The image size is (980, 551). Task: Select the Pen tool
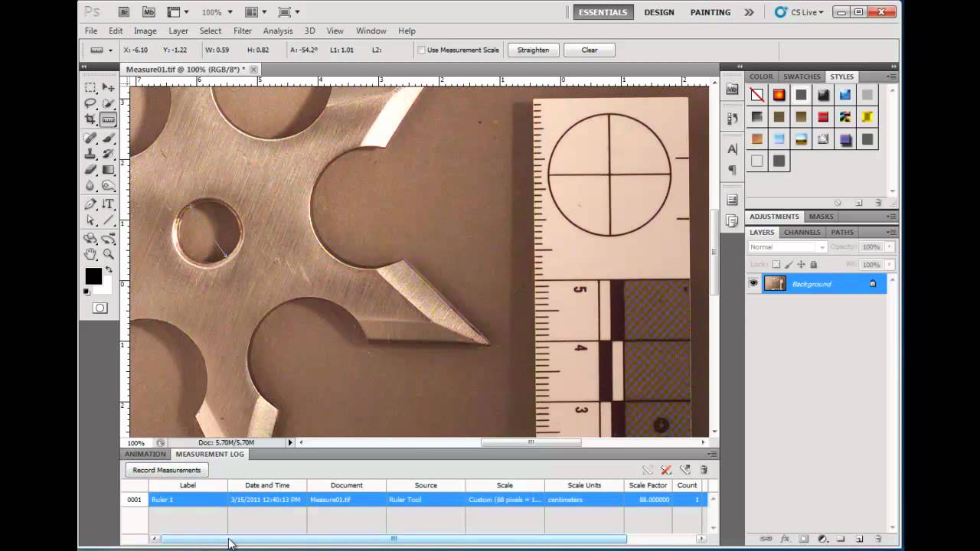90,204
